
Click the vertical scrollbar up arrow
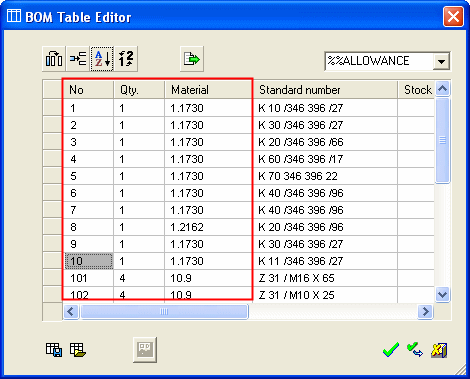tap(442, 89)
